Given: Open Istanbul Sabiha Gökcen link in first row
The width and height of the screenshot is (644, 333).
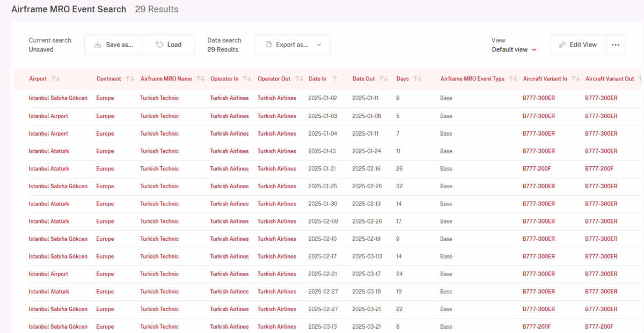Looking at the screenshot, I should click(58, 98).
